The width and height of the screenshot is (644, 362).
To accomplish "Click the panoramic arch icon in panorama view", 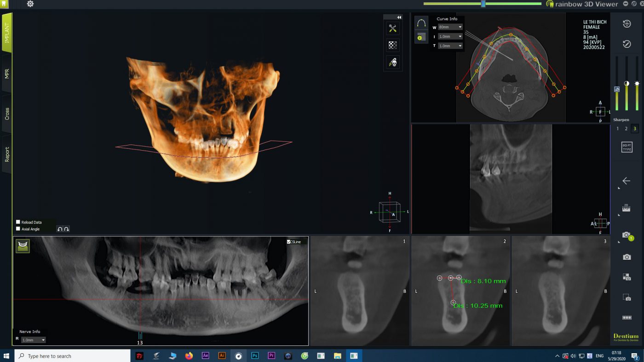I will [23, 246].
